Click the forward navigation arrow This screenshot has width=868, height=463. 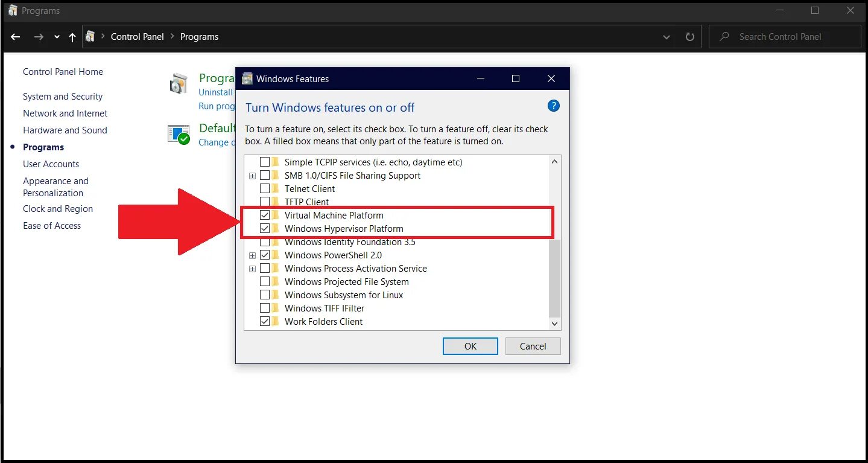[39, 37]
